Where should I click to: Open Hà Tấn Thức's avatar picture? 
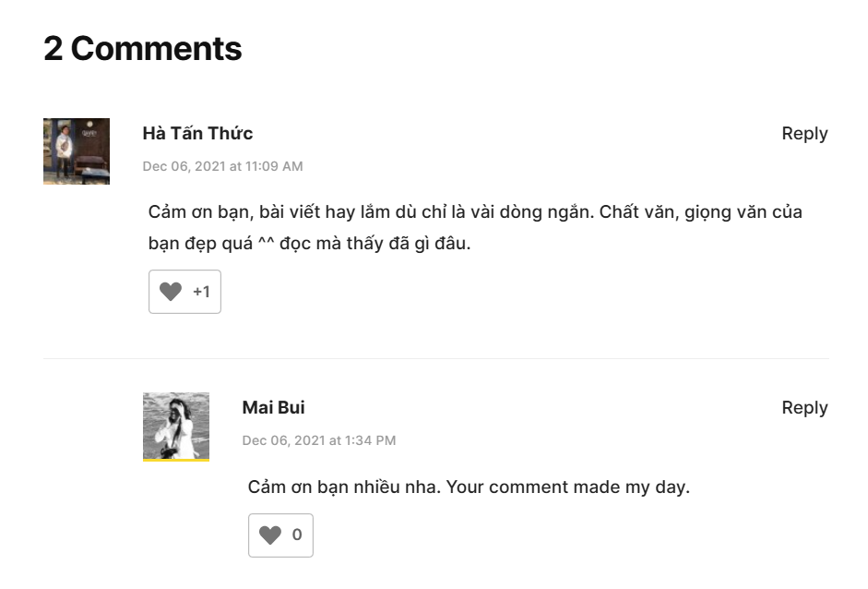click(x=77, y=150)
